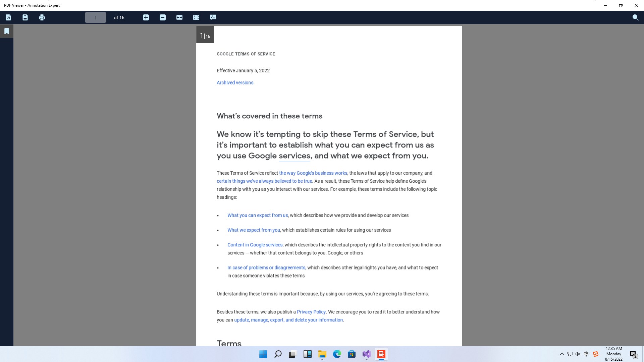Follow the Privacy Policy link
Image resolution: width=644 pixels, height=362 pixels.
click(x=311, y=312)
